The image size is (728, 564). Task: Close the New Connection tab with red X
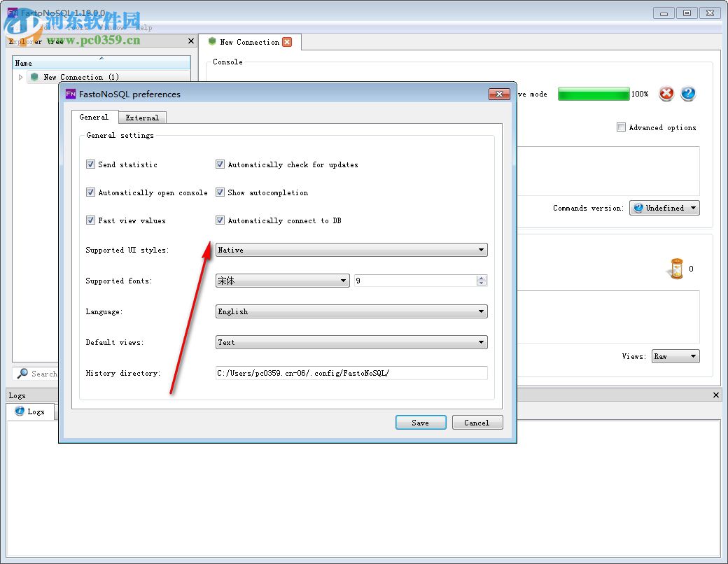[x=288, y=42]
